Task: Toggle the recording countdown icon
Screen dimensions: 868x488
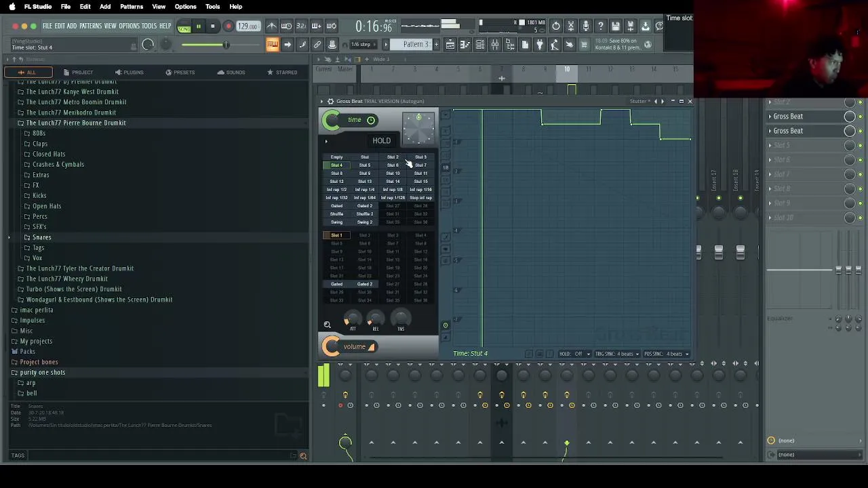Action: coord(301,26)
